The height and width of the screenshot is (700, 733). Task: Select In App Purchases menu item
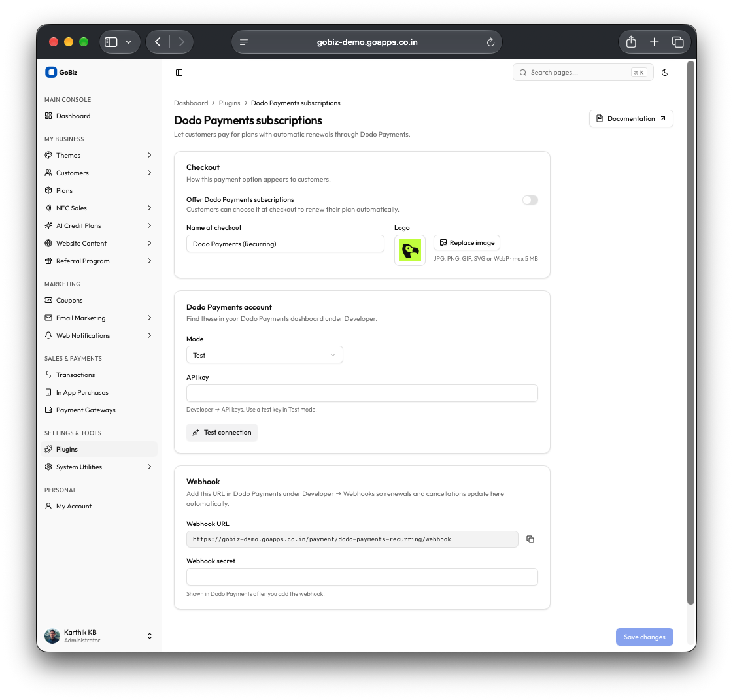pos(99,393)
